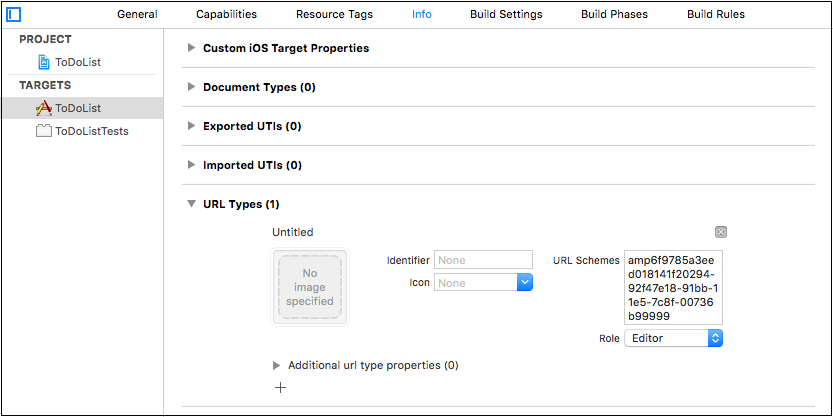
Task: Open the Role dropdown set to Editor
Action: click(x=673, y=338)
